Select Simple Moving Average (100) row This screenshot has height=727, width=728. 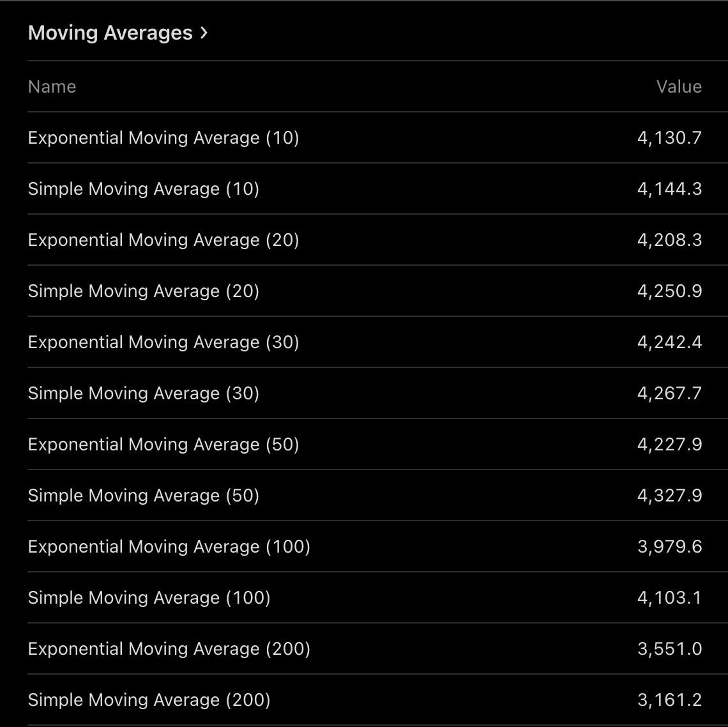149,598
